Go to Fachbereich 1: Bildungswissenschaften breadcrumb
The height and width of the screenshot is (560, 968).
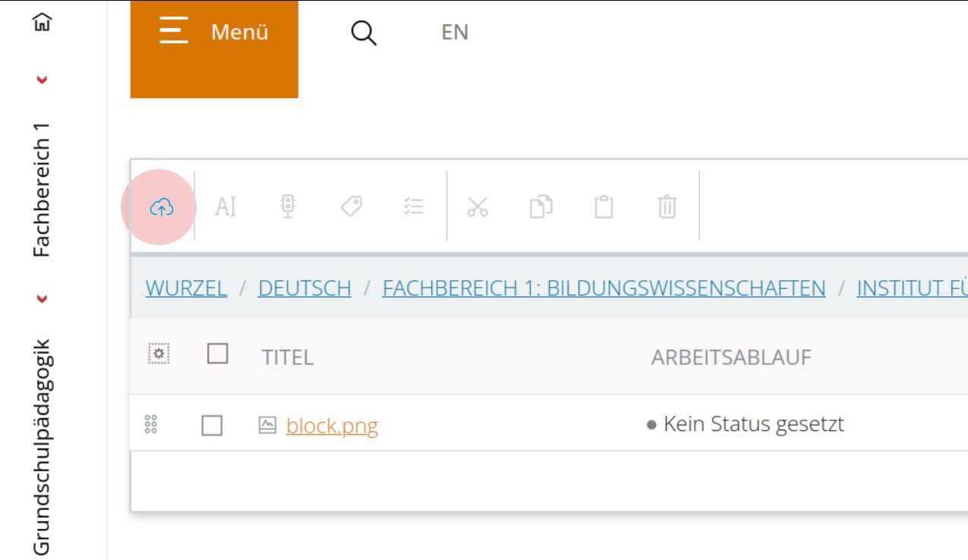pyautogui.click(x=604, y=288)
